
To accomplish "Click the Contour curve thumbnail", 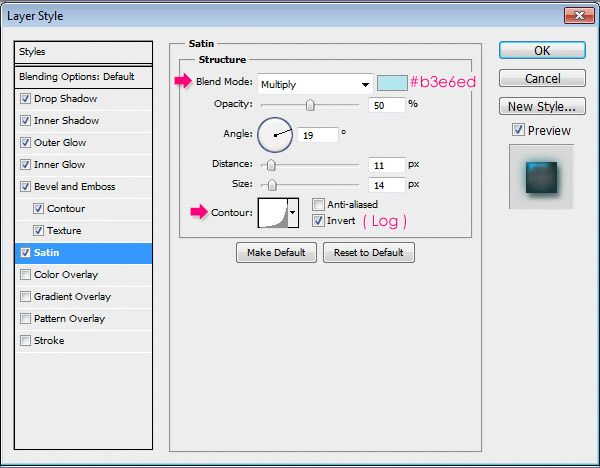I will coord(273,213).
